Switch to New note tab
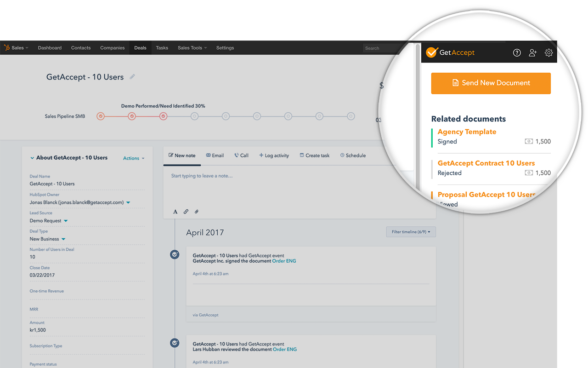The image size is (588, 368). click(182, 155)
